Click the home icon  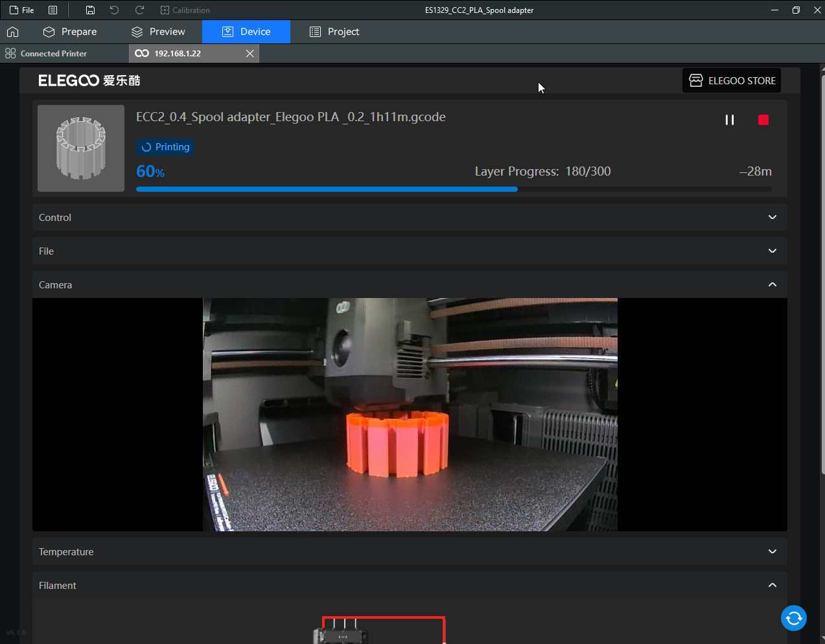point(12,32)
